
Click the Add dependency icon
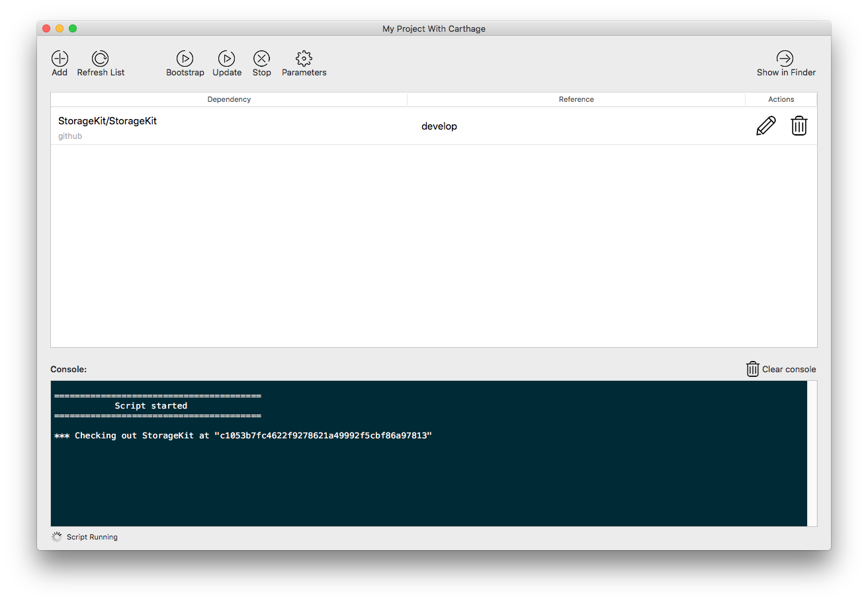tap(60, 58)
